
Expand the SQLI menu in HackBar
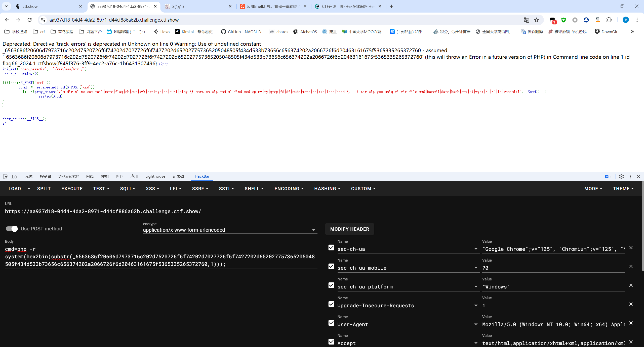click(128, 189)
